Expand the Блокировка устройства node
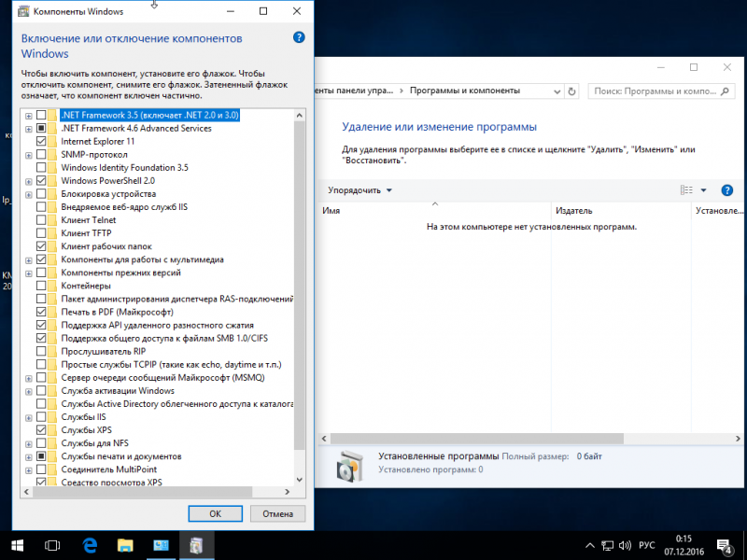The width and height of the screenshot is (747, 560). pyautogui.click(x=29, y=194)
